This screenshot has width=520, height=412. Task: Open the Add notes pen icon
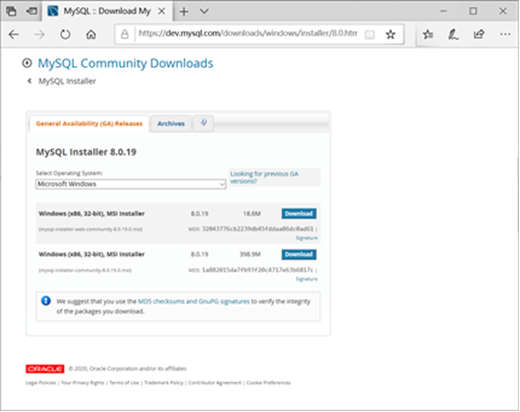[453, 34]
